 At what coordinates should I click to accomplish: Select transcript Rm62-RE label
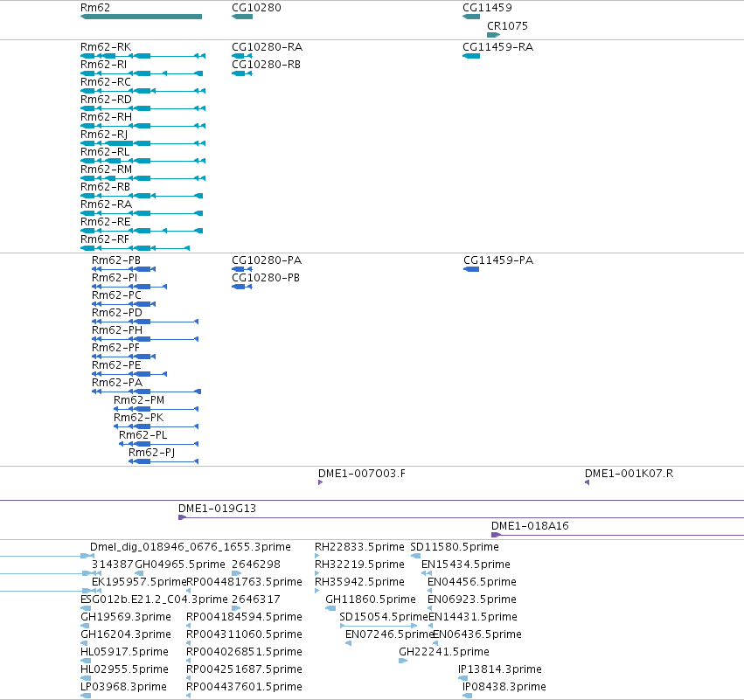click(x=105, y=221)
